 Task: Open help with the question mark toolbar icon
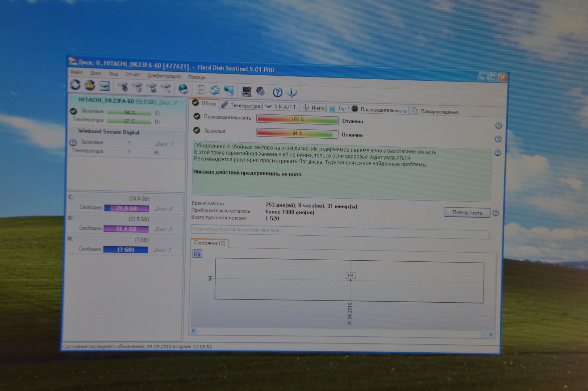pyautogui.click(x=277, y=92)
